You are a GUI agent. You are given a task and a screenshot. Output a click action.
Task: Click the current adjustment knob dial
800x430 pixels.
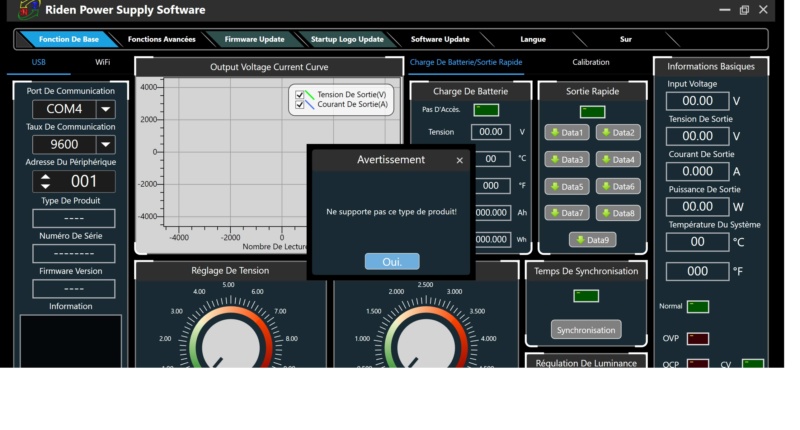pyautogui.click(x=426, y=342)
